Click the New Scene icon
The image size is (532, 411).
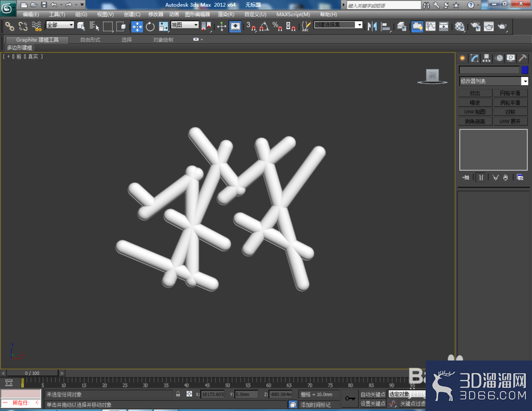24,5
